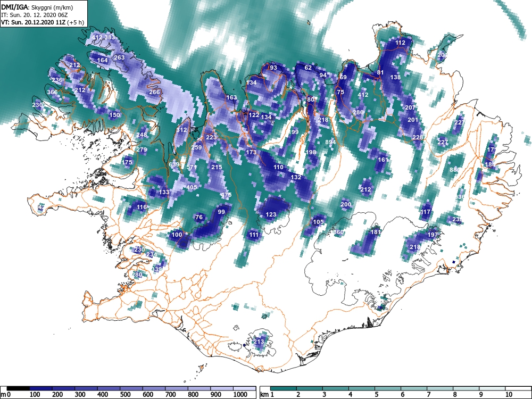The height and width of the screenshot is (399, 532).
Task: Click visibility value 76 on the map
Action: pyautogui.click(x=199, y=217)
